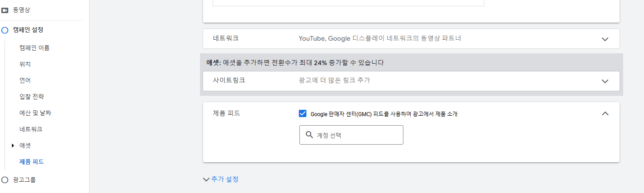Click the 캠페인 설정 step circle icon
Viewport: 644px width, 193px height.
pos(5,30)
